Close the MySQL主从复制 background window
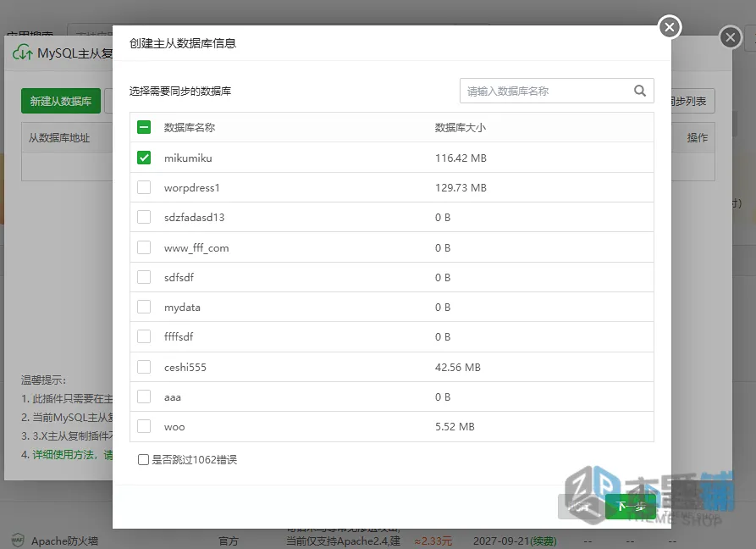The width and height of the screenshot is (756, 549). click(x=731, y=36)
